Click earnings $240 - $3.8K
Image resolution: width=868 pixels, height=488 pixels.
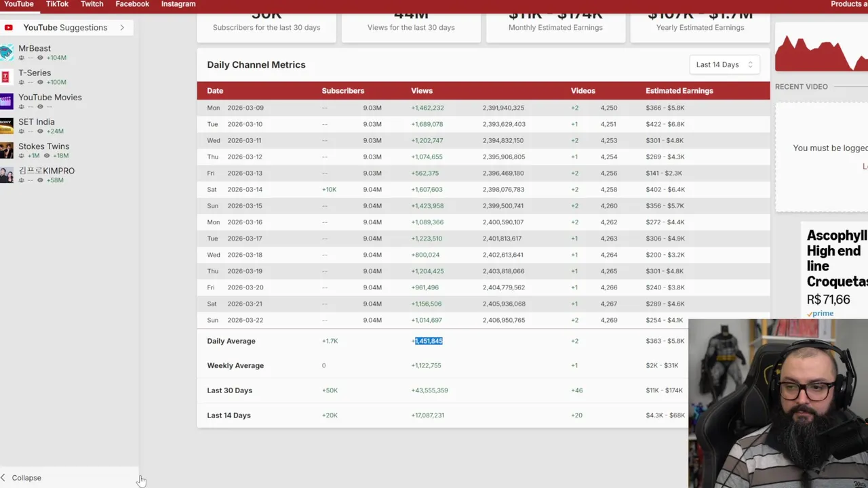[665, 287]
